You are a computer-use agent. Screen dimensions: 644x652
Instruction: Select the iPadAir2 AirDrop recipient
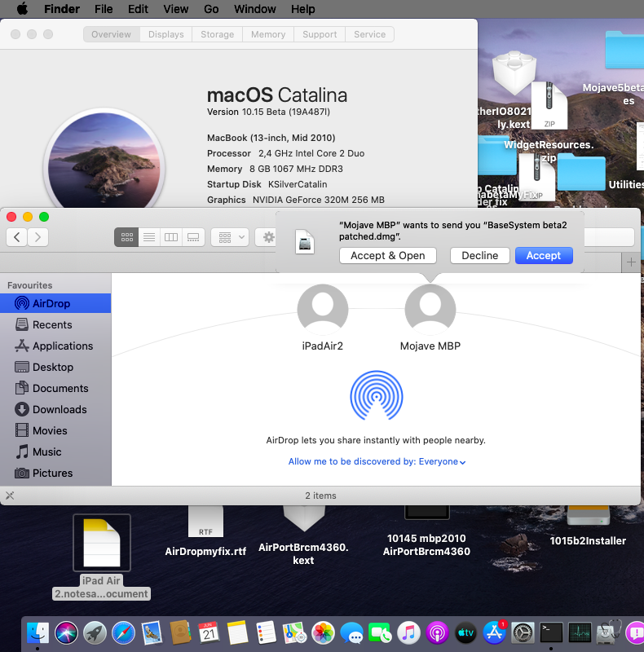(x=323, y=318)
